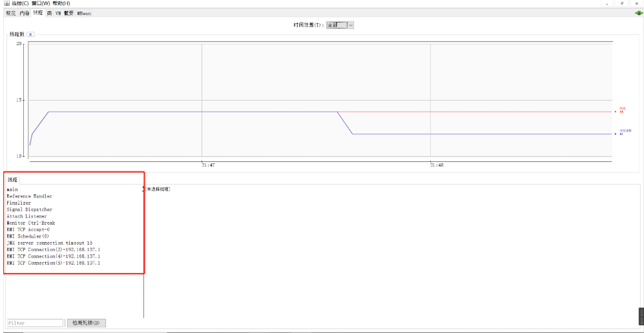
Task: Minimize the JConsole window
Action: coord(607,3)
